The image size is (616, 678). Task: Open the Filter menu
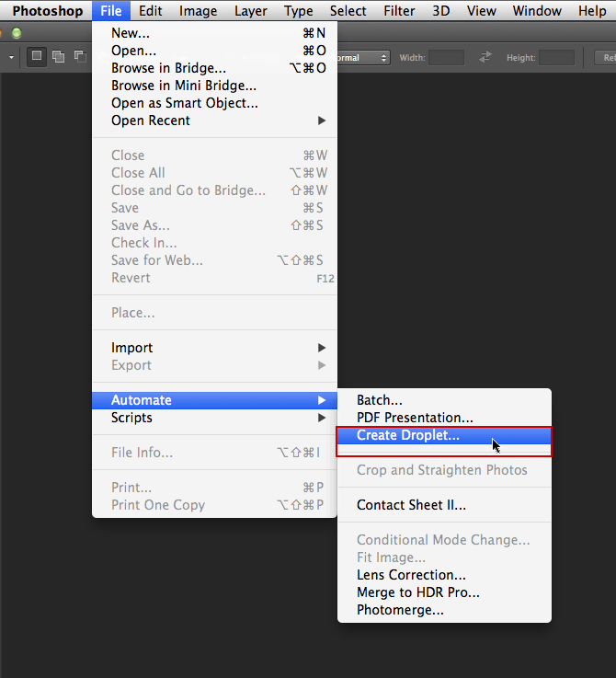point(399,11)
